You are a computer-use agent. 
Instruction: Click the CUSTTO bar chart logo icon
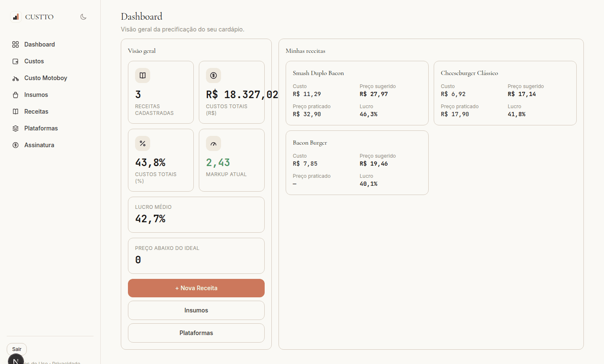coord(16,17)
